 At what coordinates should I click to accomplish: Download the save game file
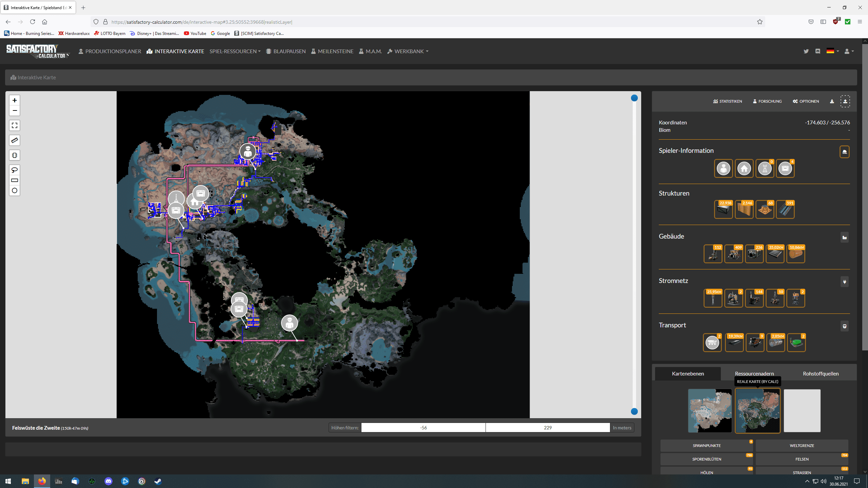tap(832, 101)
